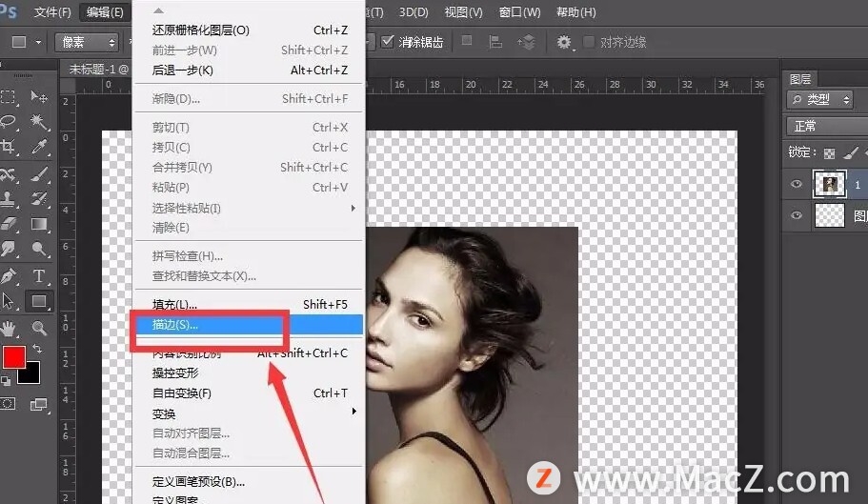This screenshot has width=868, height=504.
Task: Hide the bottom 图 layer eye icon
Action: [796, 215]
